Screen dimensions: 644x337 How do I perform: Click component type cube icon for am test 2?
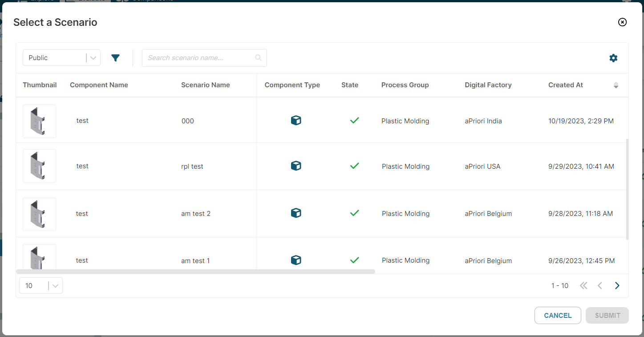tap(296, 213)
